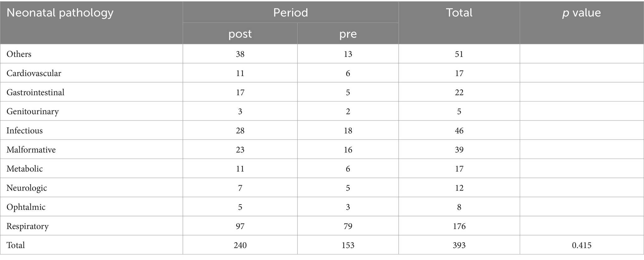This screenshot has height=260, width=644.
Task: Click the Cardiovascular row label
Action: (34, 73)
